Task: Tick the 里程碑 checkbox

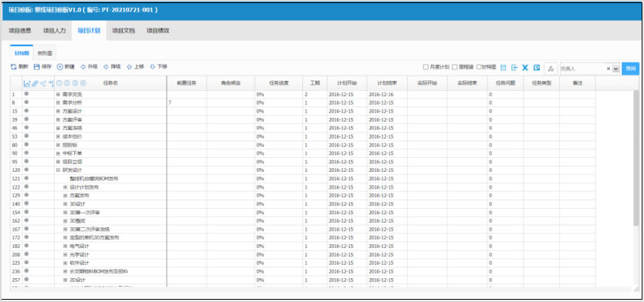Action: pyautogui.click(x=455, y=67)
